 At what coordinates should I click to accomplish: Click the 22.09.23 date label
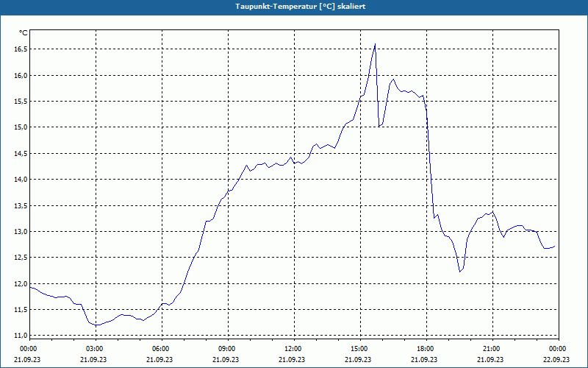(x=557, y=359)
